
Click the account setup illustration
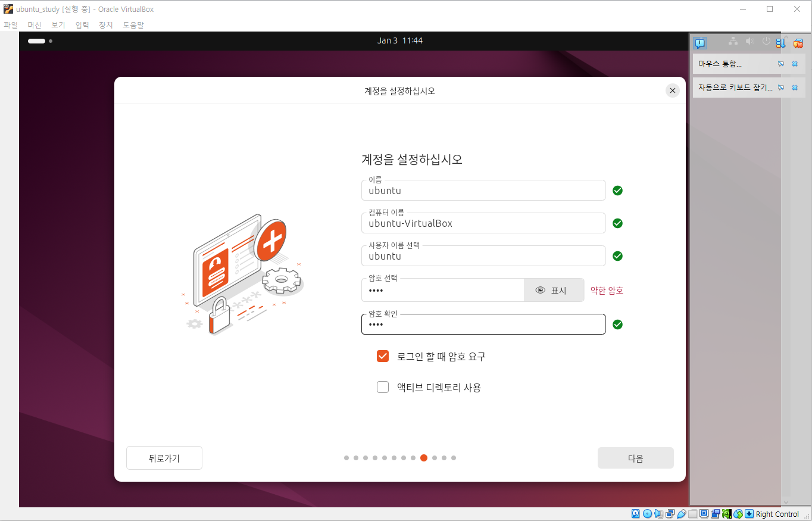[243, 274]
